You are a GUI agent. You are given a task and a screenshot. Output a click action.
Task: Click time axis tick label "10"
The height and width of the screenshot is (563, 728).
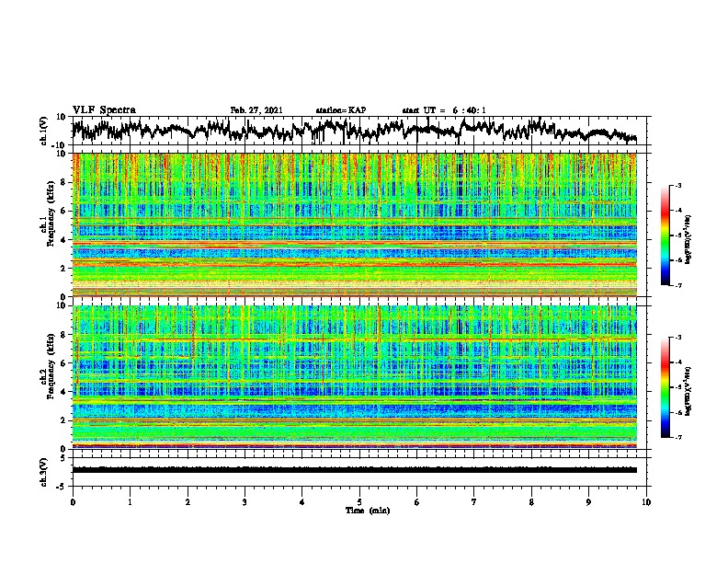point(646,502)
